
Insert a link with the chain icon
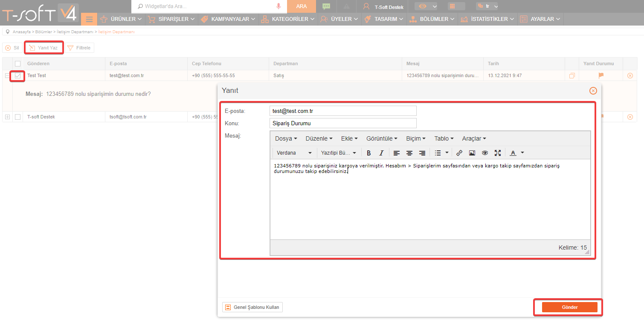[x=459, y=153]
